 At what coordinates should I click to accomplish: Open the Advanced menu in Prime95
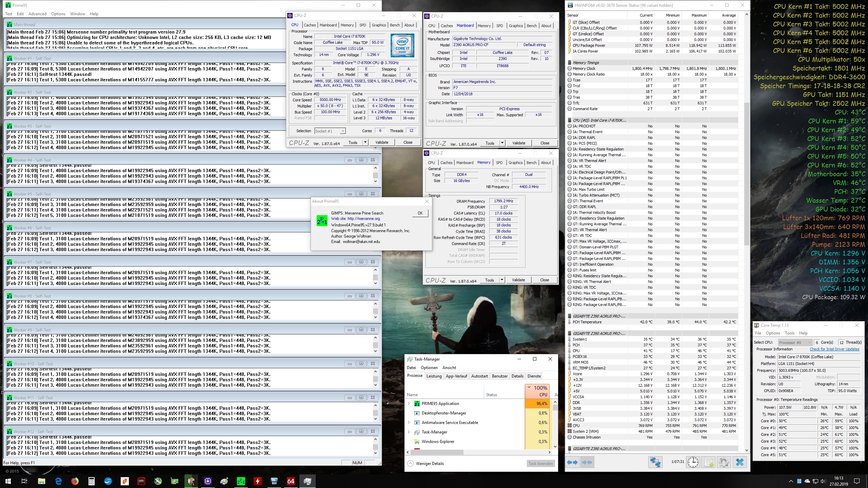pos(37,14)
